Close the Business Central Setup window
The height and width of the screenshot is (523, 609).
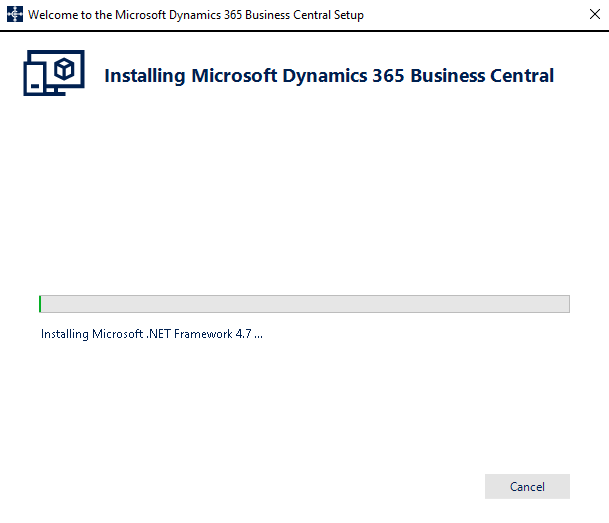[x=595, y=14]
